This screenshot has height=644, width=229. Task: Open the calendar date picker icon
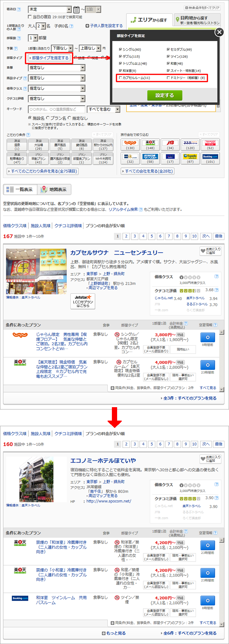point(76,9)
